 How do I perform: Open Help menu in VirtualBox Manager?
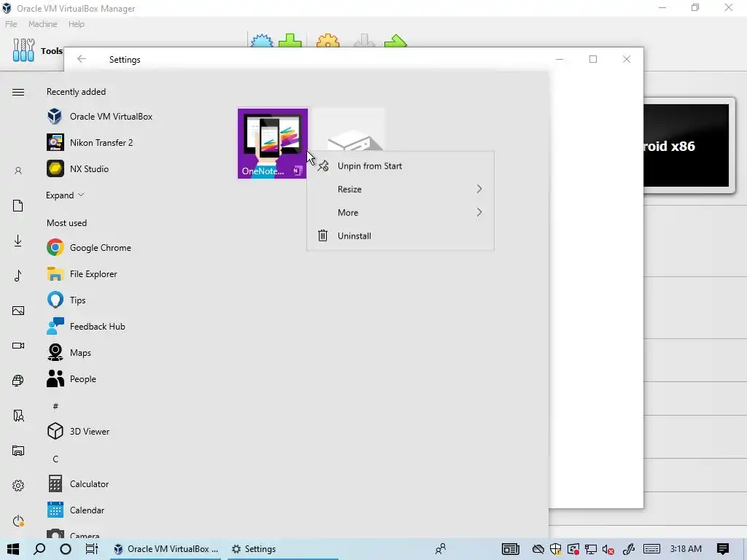76,24
